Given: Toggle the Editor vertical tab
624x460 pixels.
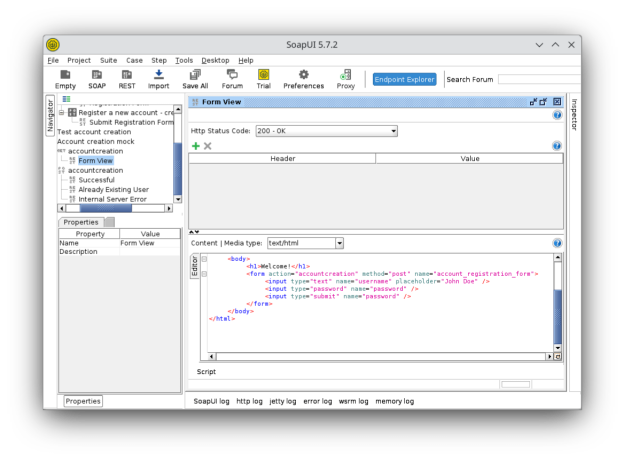Looking at the screenshot, I should tap(195, 266).
